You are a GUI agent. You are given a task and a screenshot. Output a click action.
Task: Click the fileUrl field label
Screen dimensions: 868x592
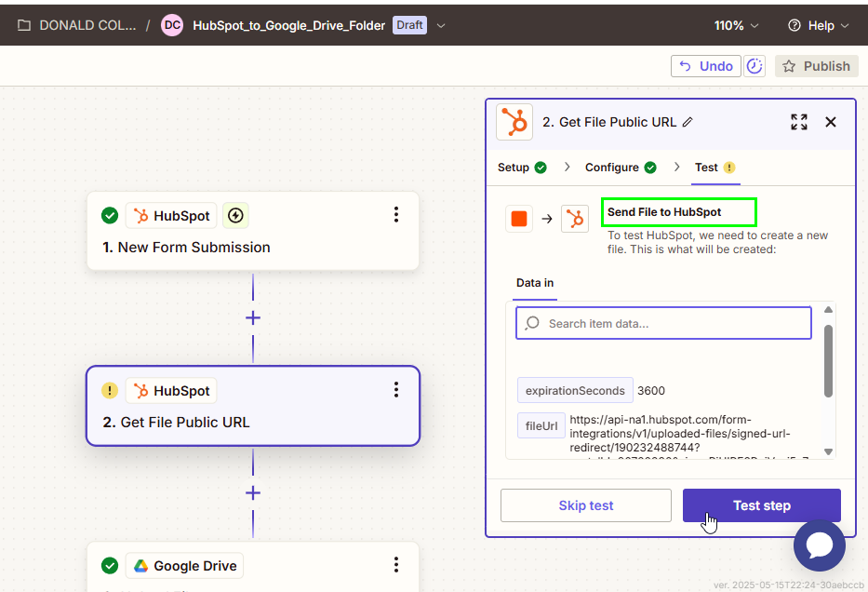[541, 425]
